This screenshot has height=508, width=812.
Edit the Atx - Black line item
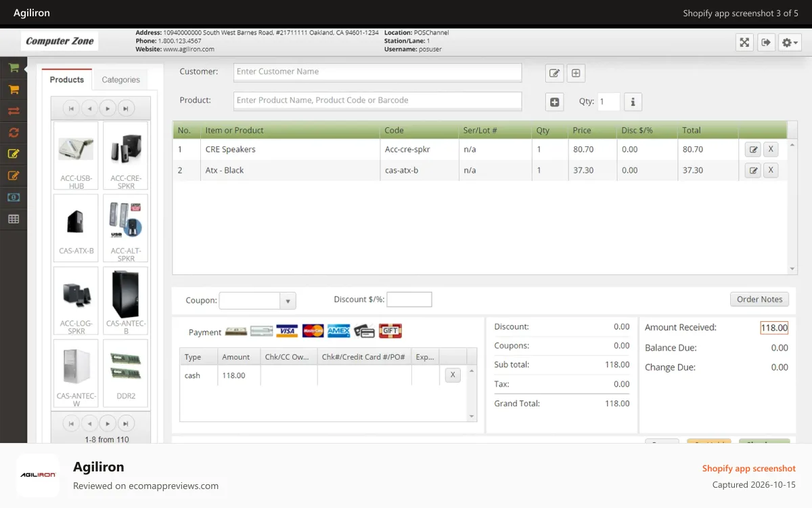[x=752, y=171]
